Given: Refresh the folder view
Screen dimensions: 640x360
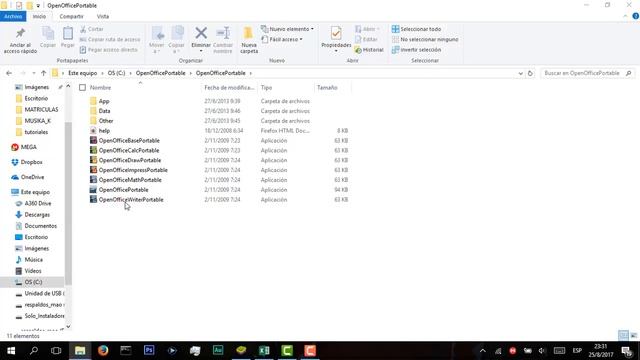Looking at the screenshot, I should point(530,73).
